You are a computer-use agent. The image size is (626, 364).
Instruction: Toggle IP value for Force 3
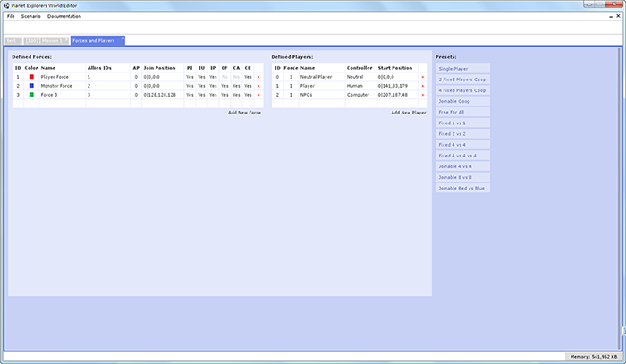(x=213, y=95)
